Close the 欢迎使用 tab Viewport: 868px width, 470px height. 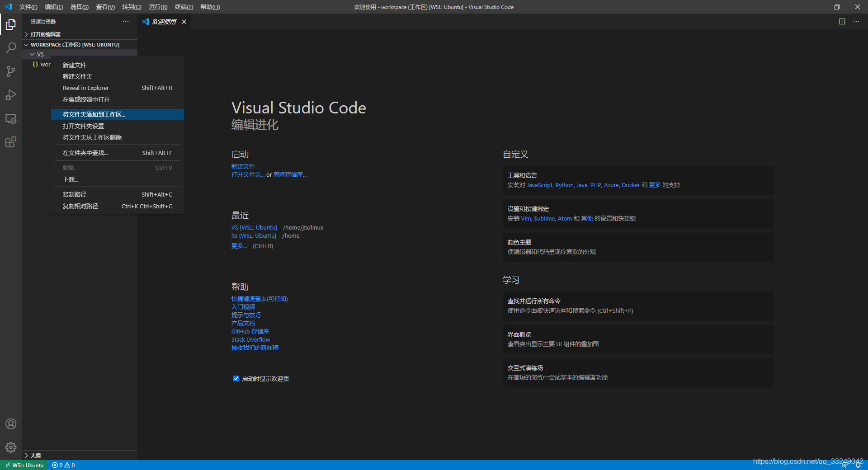[x=184, y=22]
